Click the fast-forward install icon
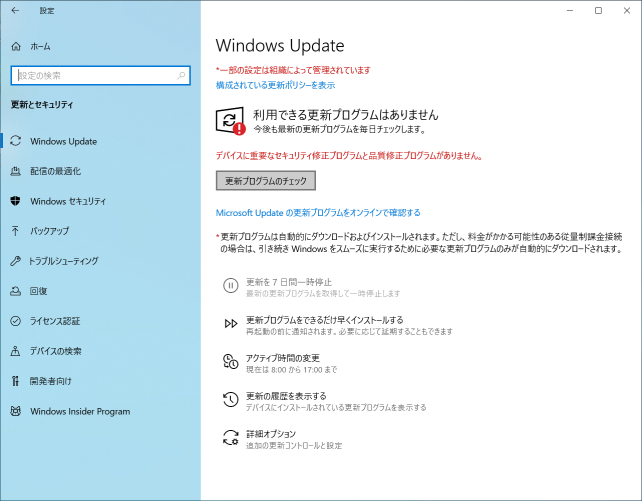The image size is (642, 501). 231,324
